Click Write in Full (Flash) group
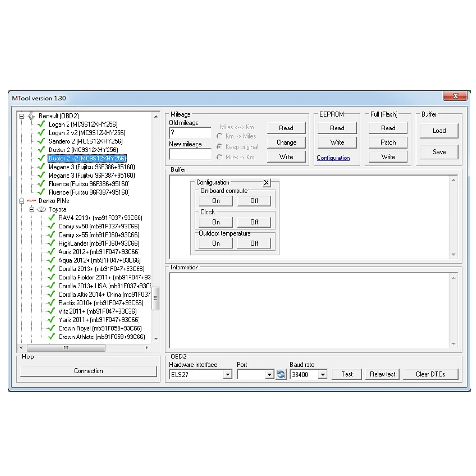Viewport: 476px width, 476px height. pos(388,157)
